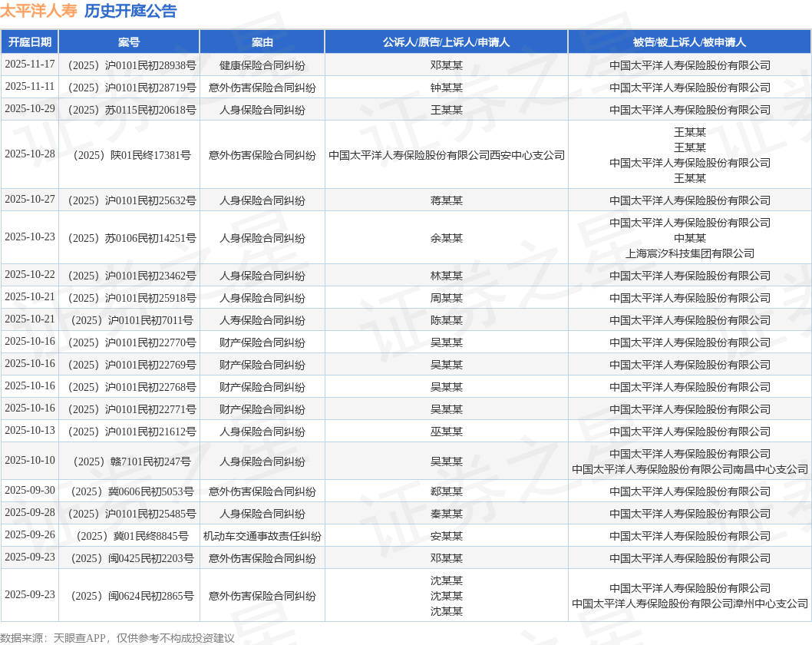Viewport: 812px width, 645px height.
Task: Select the 被告/被上诉人/被申请人 column header
Action: (689, 42)
